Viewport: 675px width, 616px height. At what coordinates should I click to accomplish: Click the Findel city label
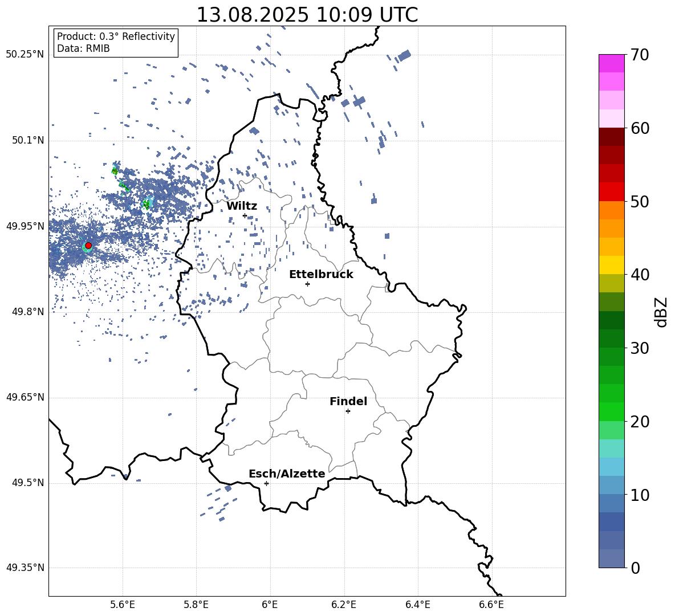point(348,401)
